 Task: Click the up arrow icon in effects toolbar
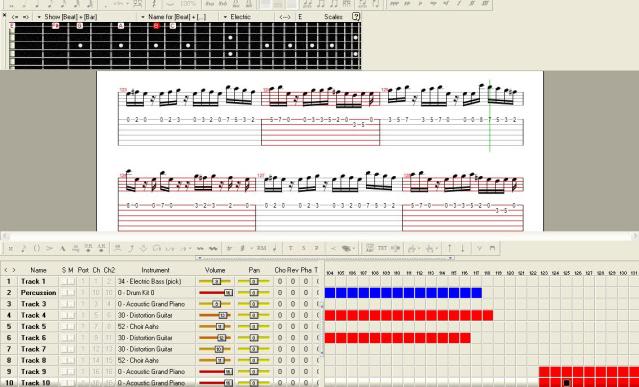tap(450, 248)
